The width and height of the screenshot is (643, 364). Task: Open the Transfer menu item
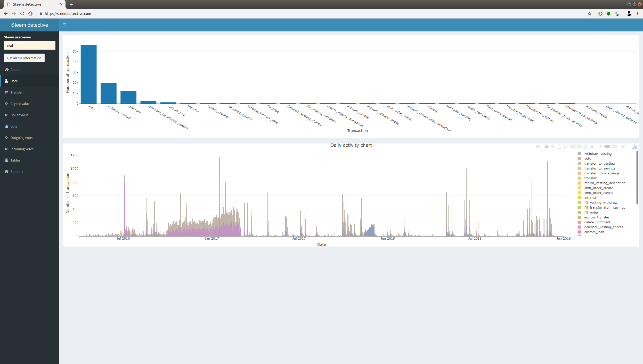coord(17,92)
